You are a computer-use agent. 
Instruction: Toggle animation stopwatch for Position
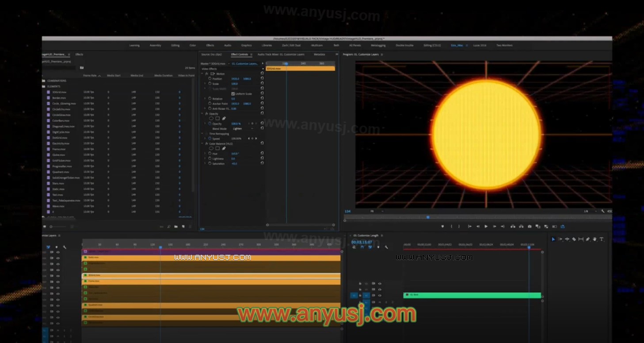coord(210,78)
